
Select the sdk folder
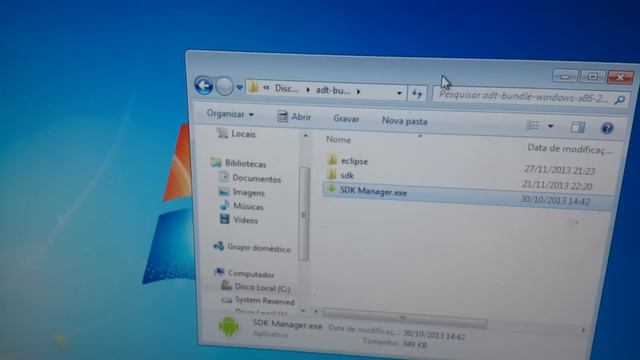pyautogui.click(x=347, y=176)
